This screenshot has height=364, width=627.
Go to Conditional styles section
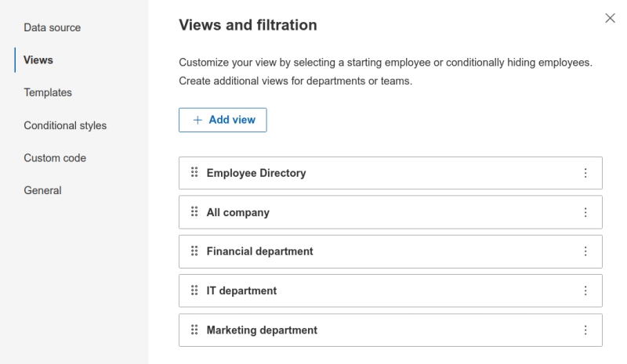click(x=65, y=125)
